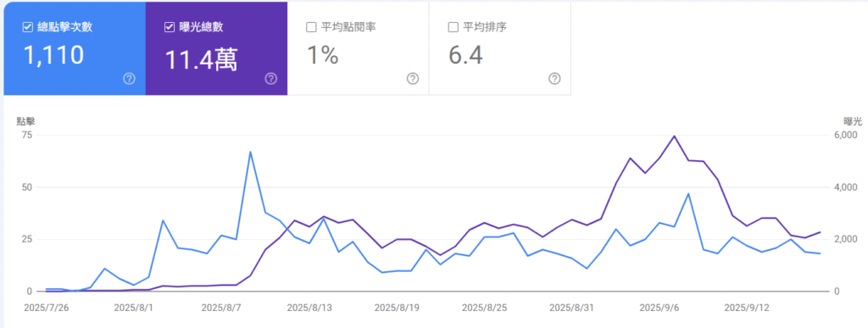Click the 1,110 total clicks value

coord(53,55)
